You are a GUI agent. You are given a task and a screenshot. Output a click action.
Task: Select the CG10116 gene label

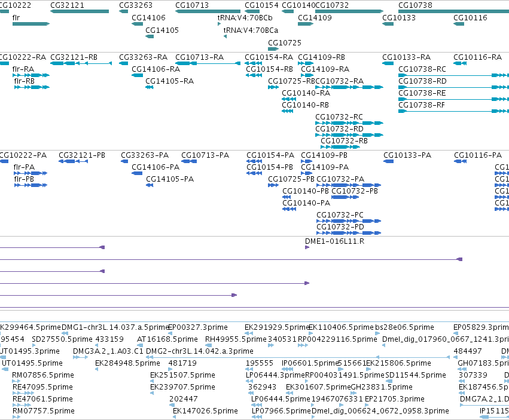(470, 17)
